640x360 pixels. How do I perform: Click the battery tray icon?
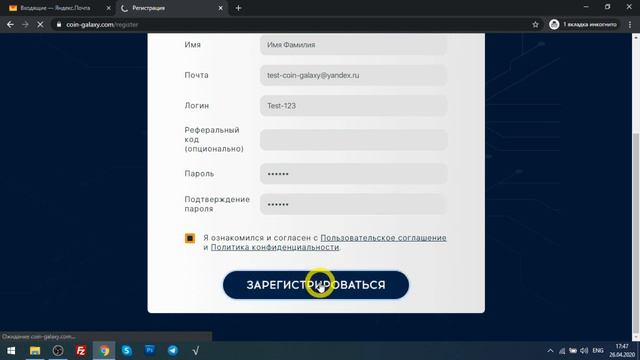[573, 351]
